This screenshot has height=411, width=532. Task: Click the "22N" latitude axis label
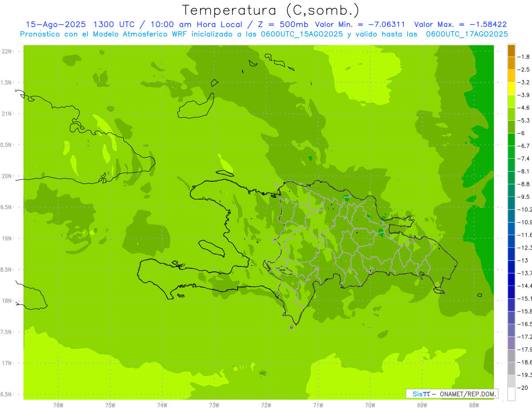click(x=7, y=51)
